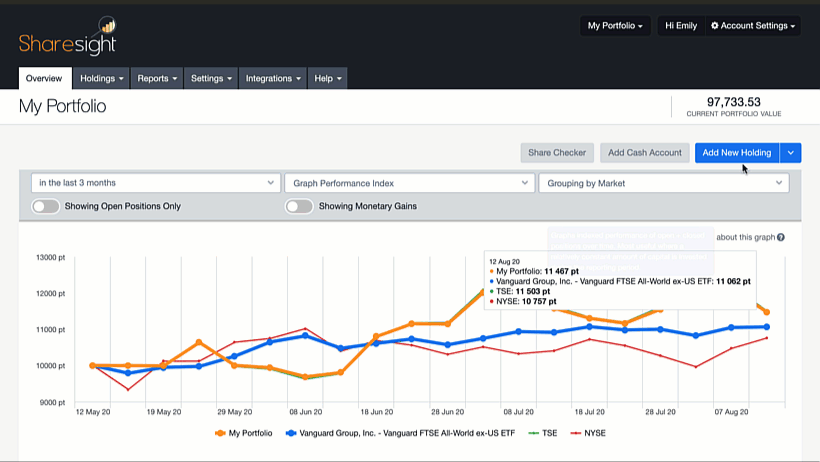Toggle NYSE series in chart legend

pos(588,433)
